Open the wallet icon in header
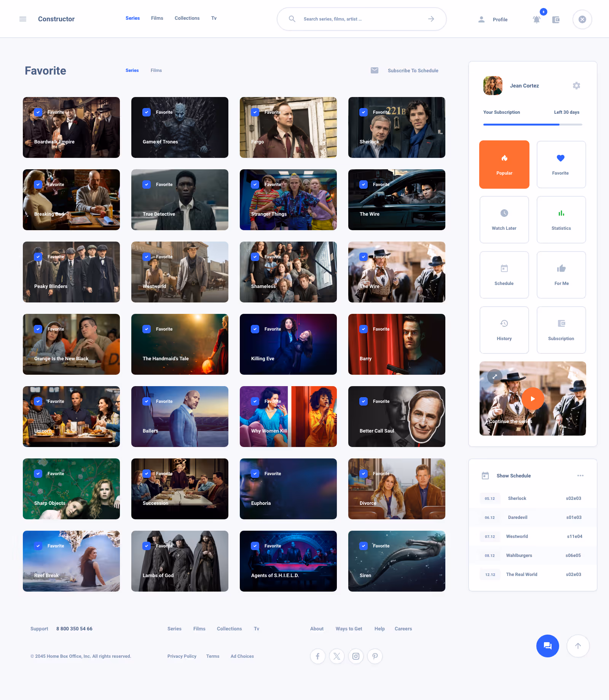 pyautogui.click(x=556, y=19)
